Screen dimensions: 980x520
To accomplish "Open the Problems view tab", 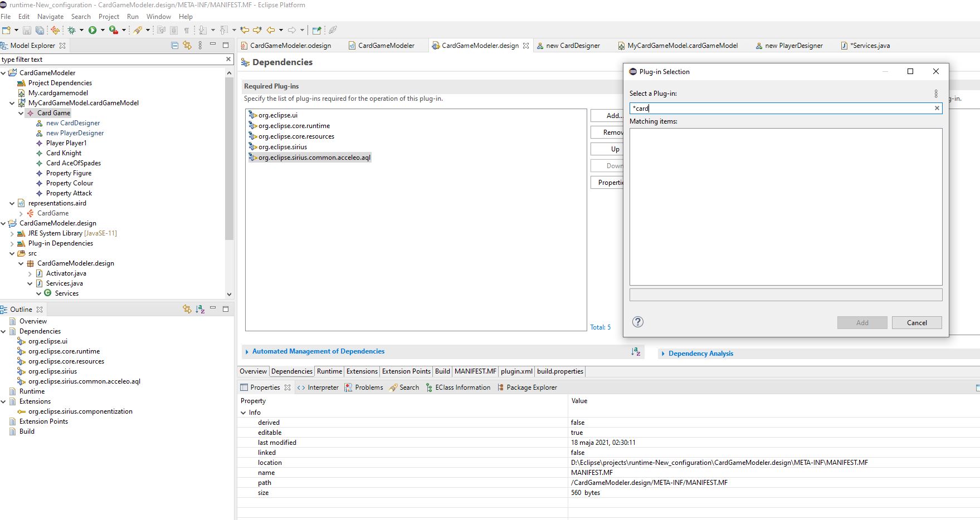I will pyautogui.click(x=364, y=387).
